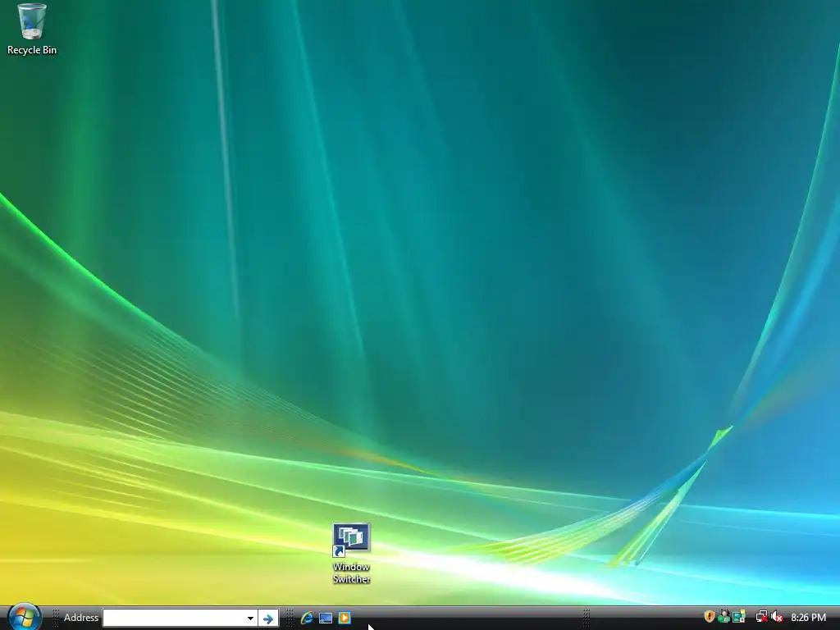
Task: Open the Windows Security Center shield tray icon
Action: [709, 617]
